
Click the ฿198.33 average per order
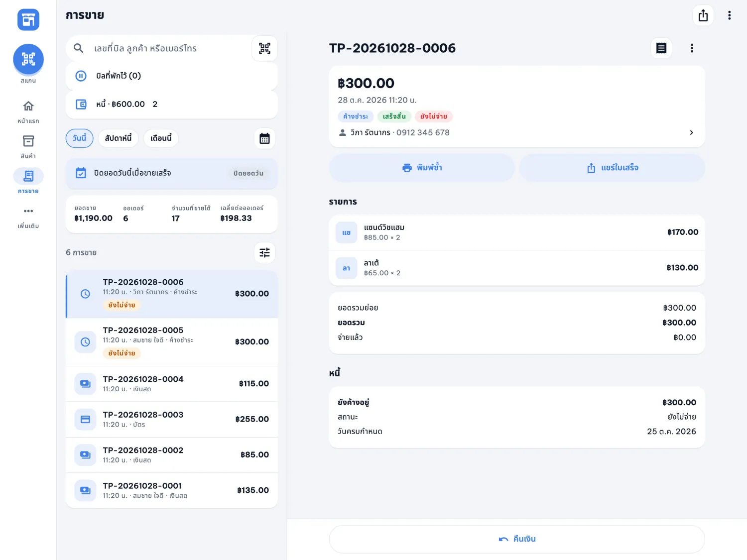(x=236, y=218)
